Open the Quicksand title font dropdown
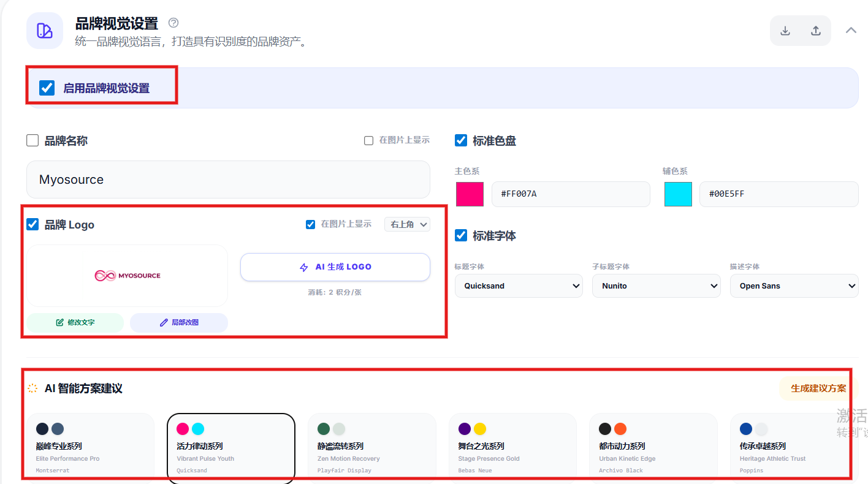 point(519,286)
